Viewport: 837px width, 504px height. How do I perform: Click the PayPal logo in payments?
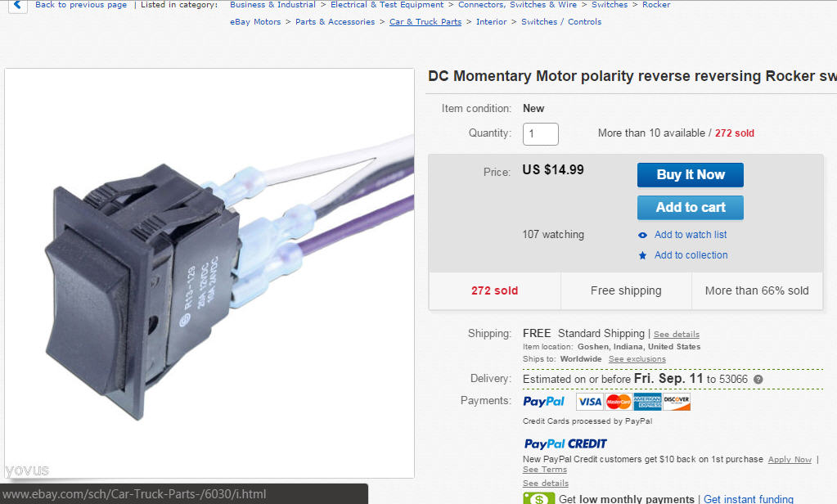[x=543, y=402]
